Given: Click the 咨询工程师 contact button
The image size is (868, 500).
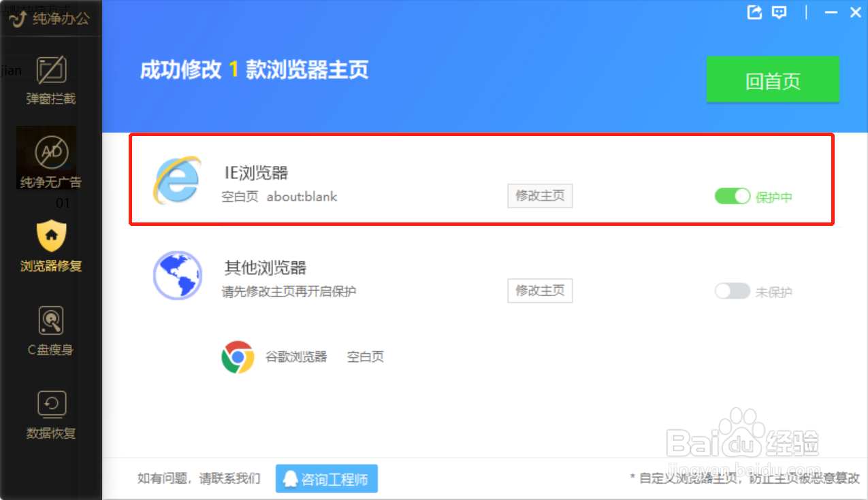Looking at the screenshot, I should [x=327, y=478].
